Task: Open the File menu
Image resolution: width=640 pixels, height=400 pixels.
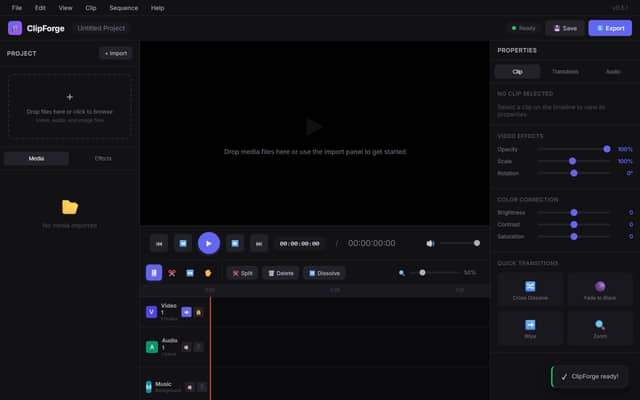Action: 17,8
